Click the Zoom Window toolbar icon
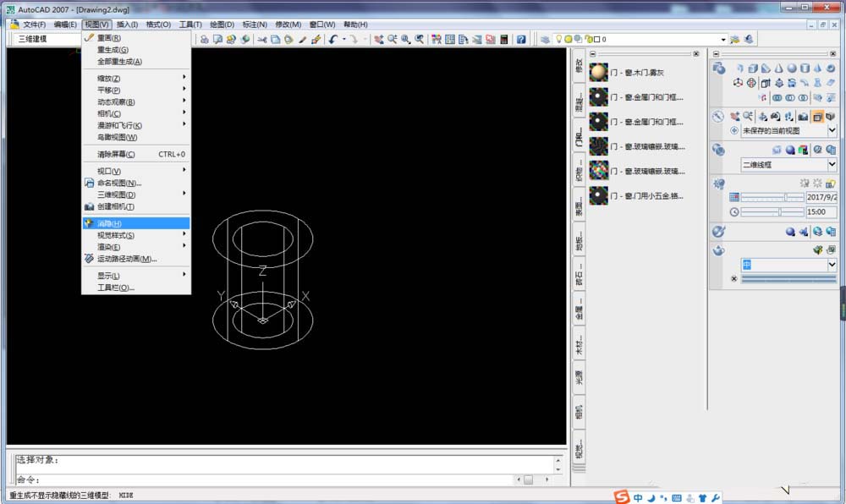Screen dimensions: 846x504 [x=406, y=40]
